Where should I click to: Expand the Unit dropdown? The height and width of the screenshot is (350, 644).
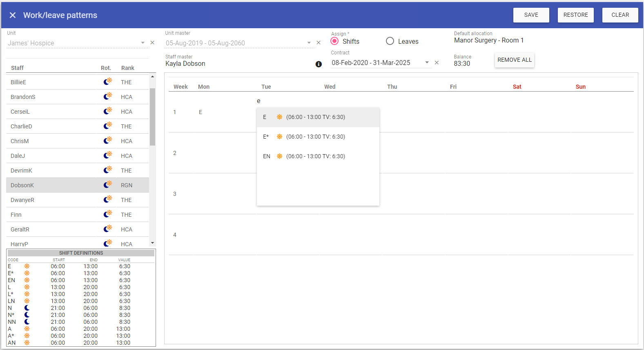point(143,43)
